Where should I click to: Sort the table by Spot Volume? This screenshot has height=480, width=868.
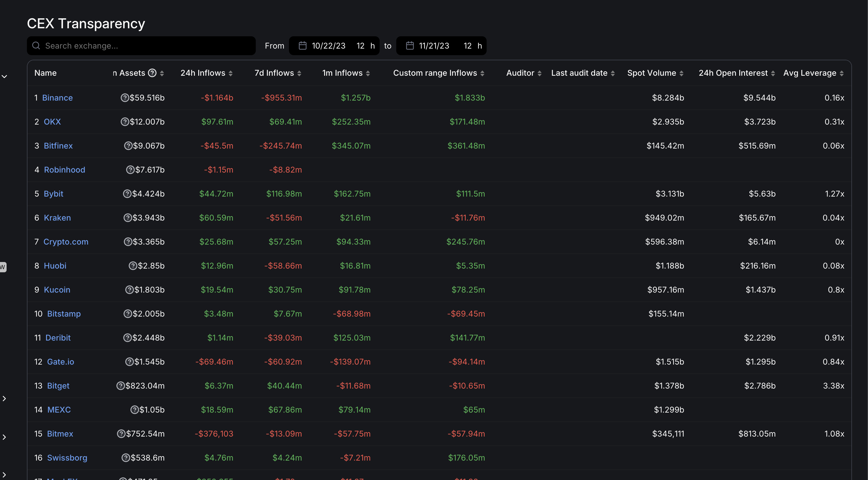682,73
